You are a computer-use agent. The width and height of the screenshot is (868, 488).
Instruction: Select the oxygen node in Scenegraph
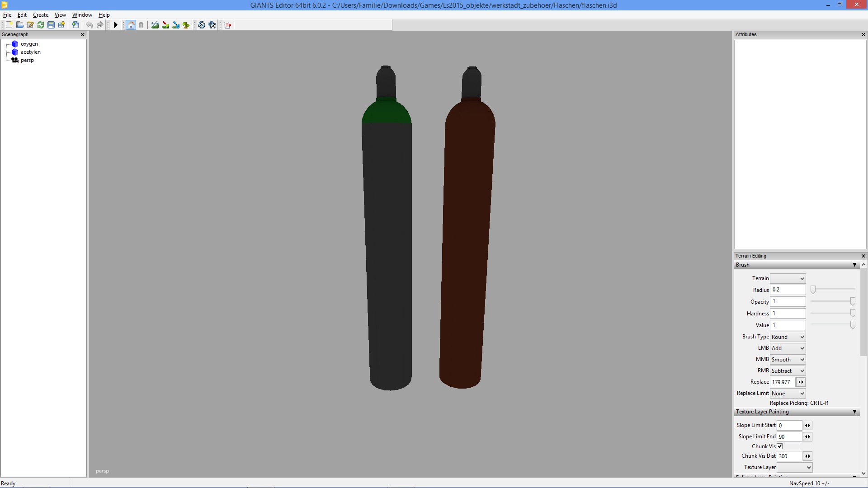click(29, 44)
